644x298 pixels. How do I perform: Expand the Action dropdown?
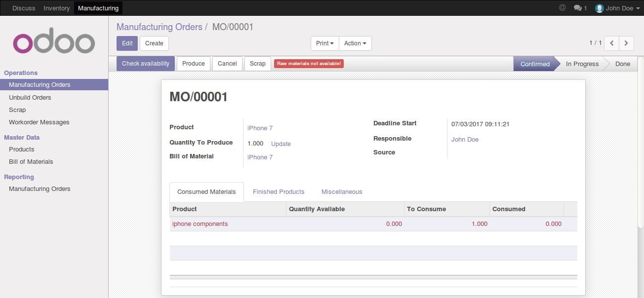(355, 43)
